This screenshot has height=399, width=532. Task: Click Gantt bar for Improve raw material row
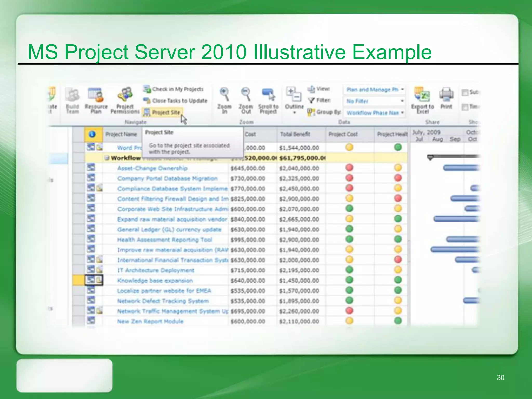[455, 250]
